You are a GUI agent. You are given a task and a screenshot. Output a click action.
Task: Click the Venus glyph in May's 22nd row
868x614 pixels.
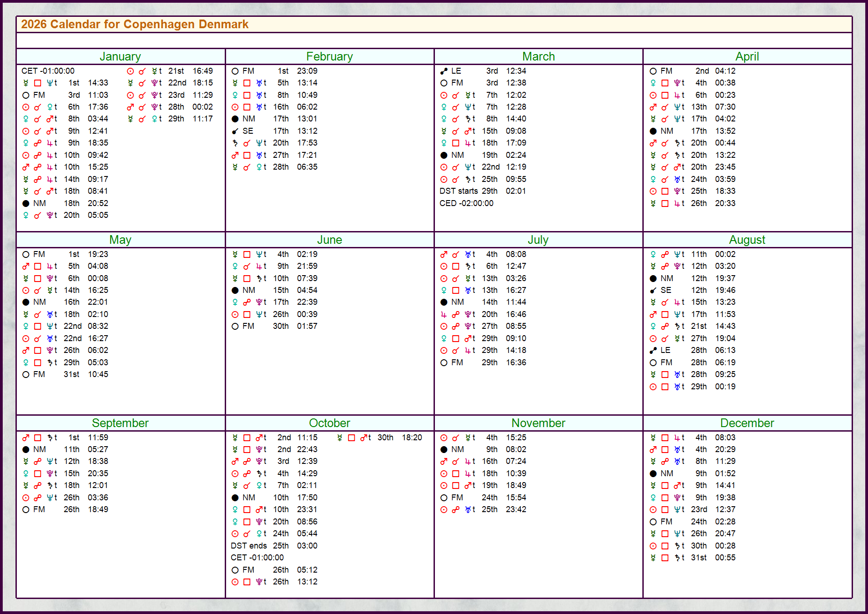click(26, 326)
